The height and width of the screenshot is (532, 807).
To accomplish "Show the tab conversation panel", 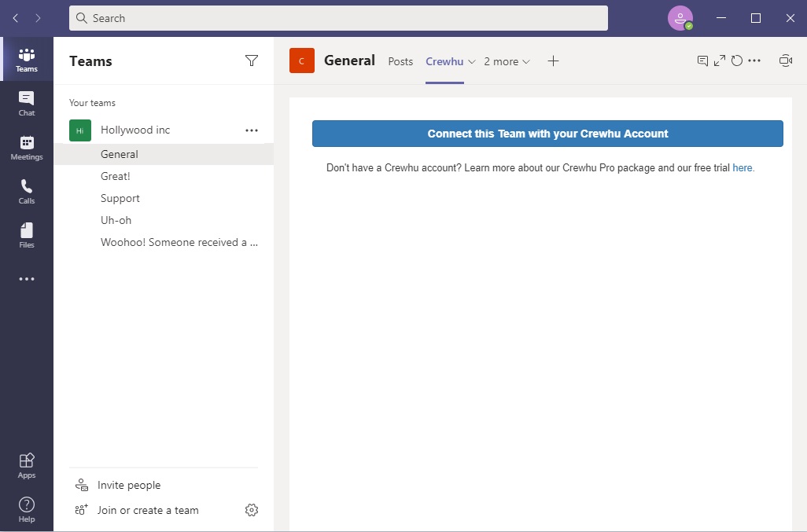I will point(702,61).
